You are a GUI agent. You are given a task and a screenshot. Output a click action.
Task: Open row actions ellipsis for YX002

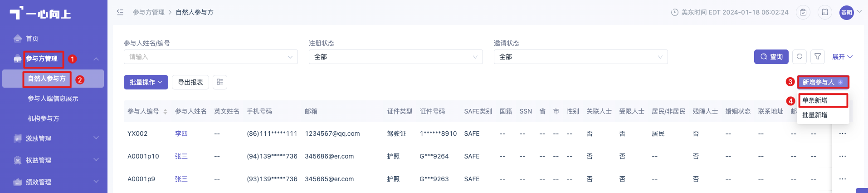pos(843,134)
